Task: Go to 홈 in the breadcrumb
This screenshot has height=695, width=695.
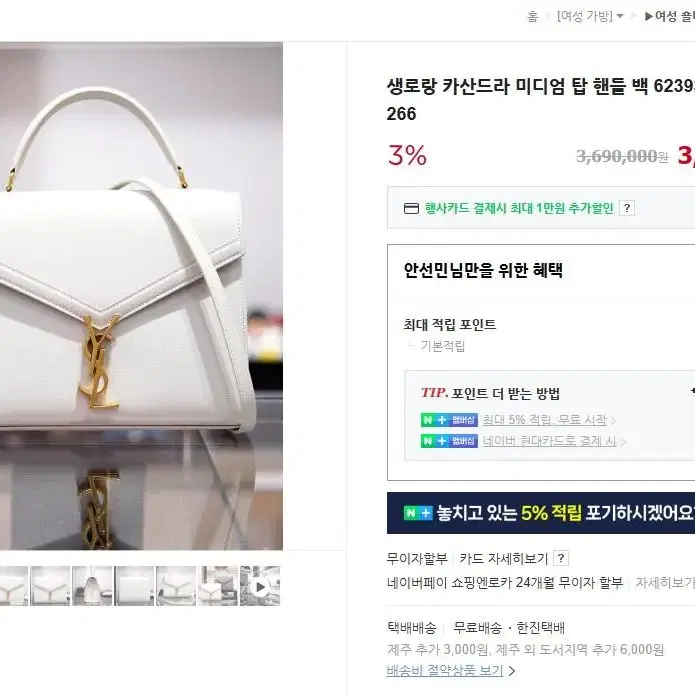Action: coord(532,16)
